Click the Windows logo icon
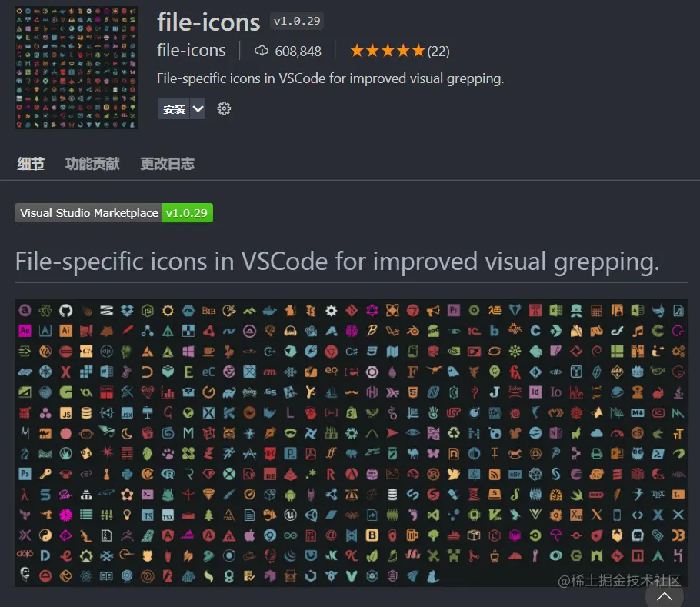 pyautogui.click(x=188, y=352)
